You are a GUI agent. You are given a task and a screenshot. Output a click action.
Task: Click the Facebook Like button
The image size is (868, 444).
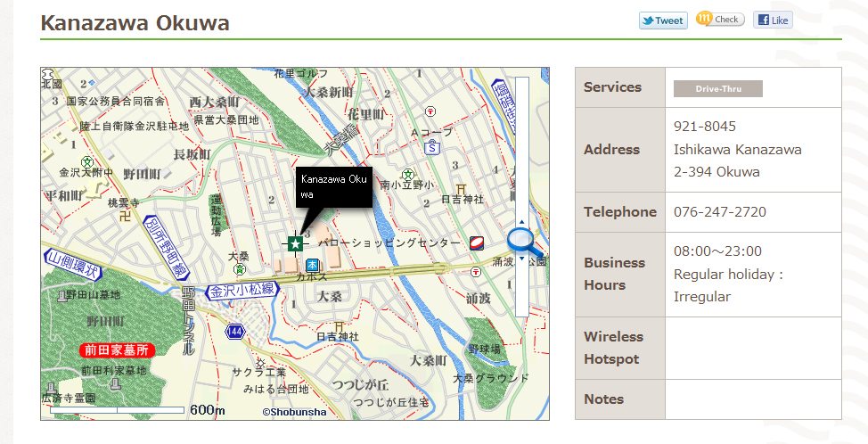[773, 21]
